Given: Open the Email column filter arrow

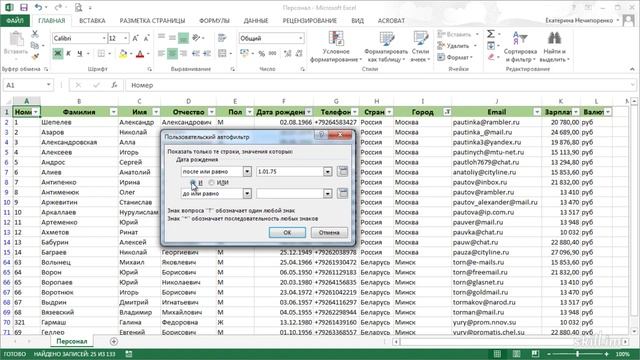Looking at the screenshot, I should coord(537,112).
